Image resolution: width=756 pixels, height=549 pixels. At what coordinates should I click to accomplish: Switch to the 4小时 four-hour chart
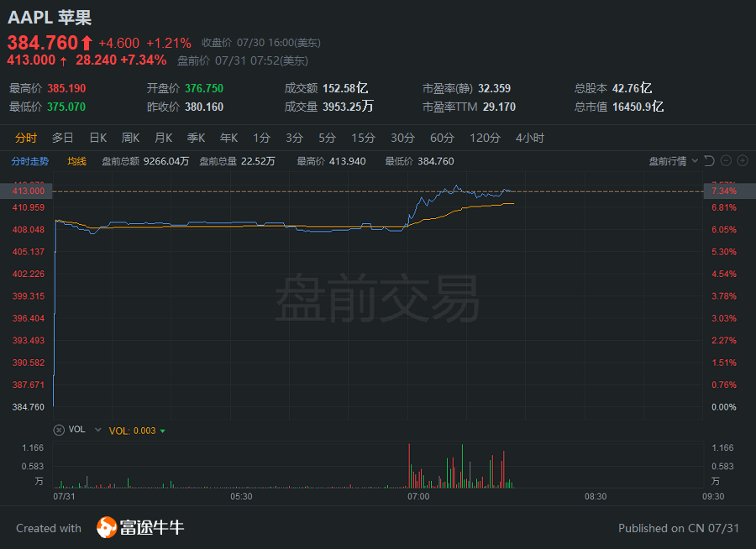click(x=530, y=138)
